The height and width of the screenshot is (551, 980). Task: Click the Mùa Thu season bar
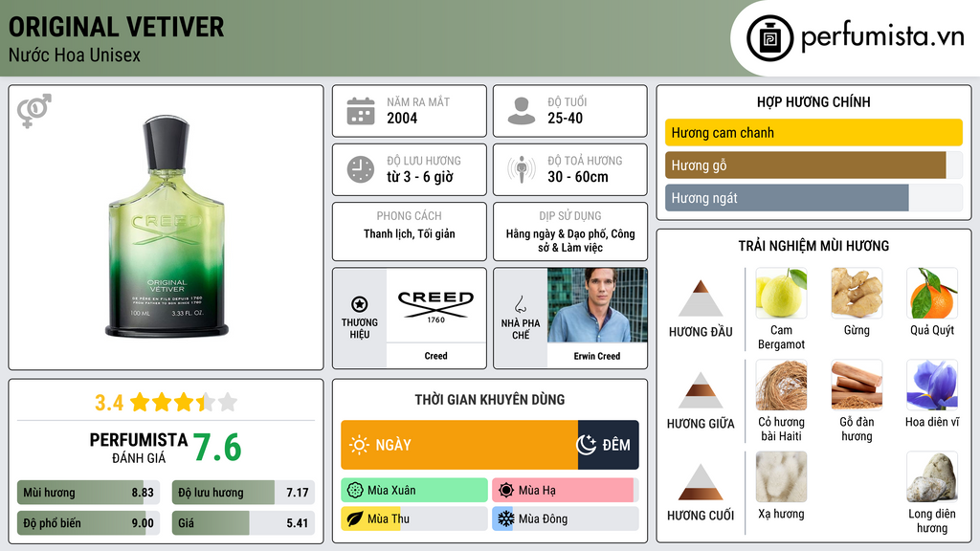(x=414, y=518)
